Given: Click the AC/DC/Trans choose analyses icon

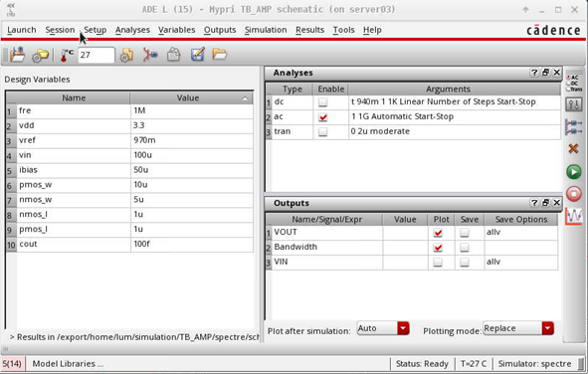Looking at the screenshot, I should (574, 83).
